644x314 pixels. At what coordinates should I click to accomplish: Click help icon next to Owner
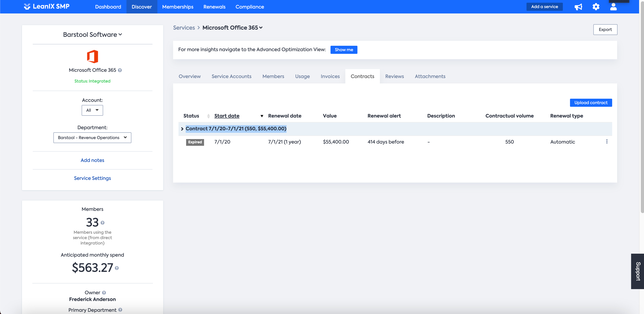(x=104, y=293)
